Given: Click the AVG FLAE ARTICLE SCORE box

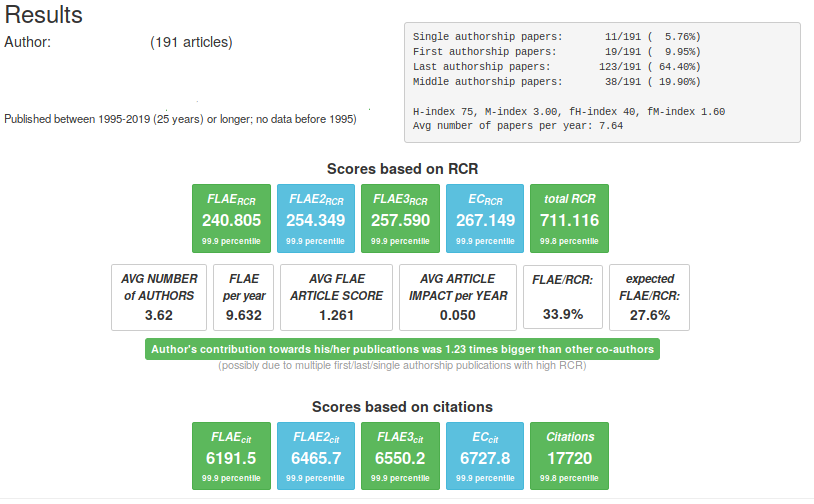Looking at the screenshot, I should click(x=335, y=297).
